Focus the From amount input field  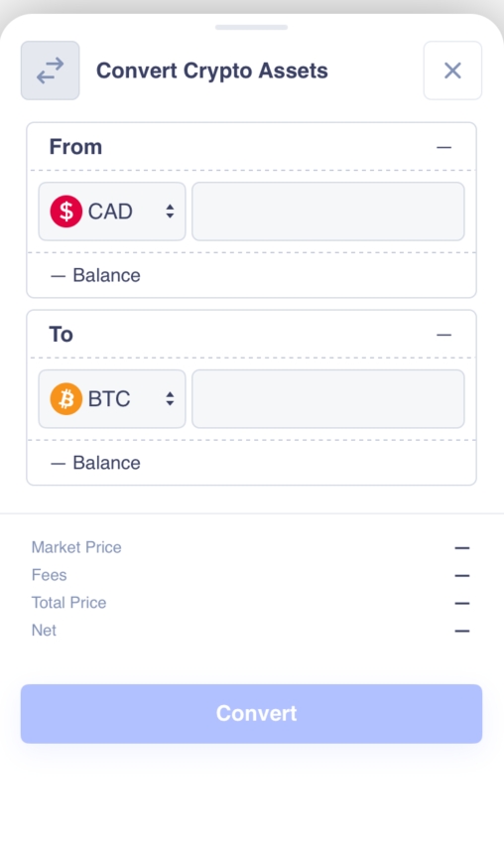pyautogui.click(x=328, y=212)
